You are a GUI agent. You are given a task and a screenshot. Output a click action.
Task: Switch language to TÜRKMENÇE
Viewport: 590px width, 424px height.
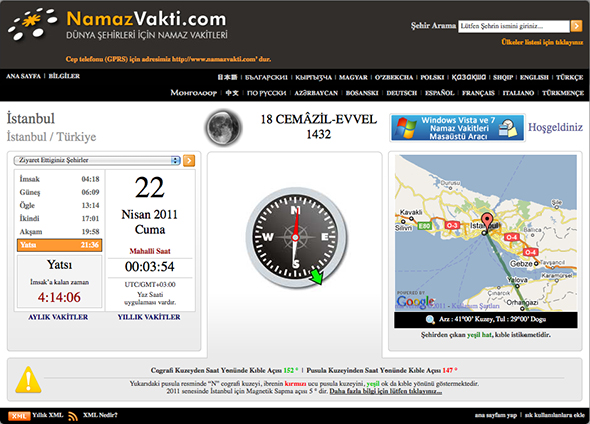(563, 93)
